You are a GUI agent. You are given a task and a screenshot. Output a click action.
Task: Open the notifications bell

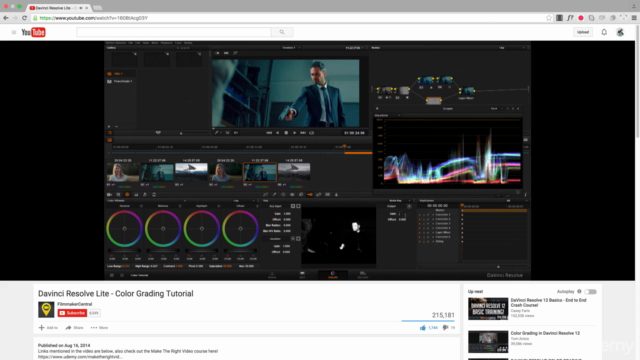(604, 32)
